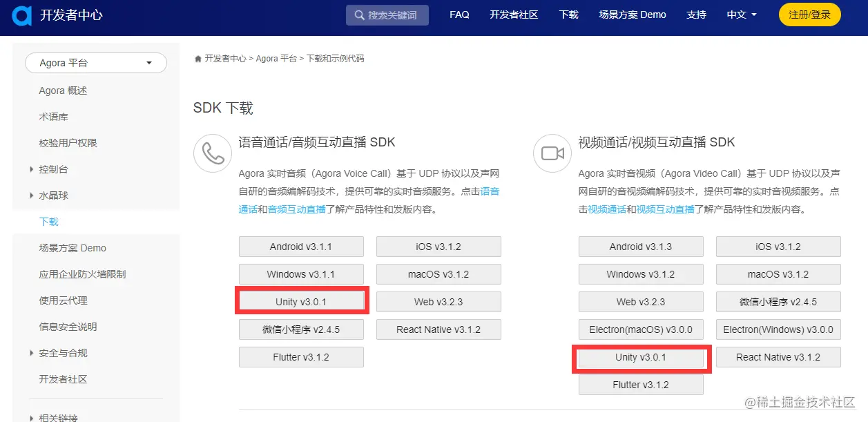
Task: Download voice SDK Android v3.1.1
Action: coord(301,247)
